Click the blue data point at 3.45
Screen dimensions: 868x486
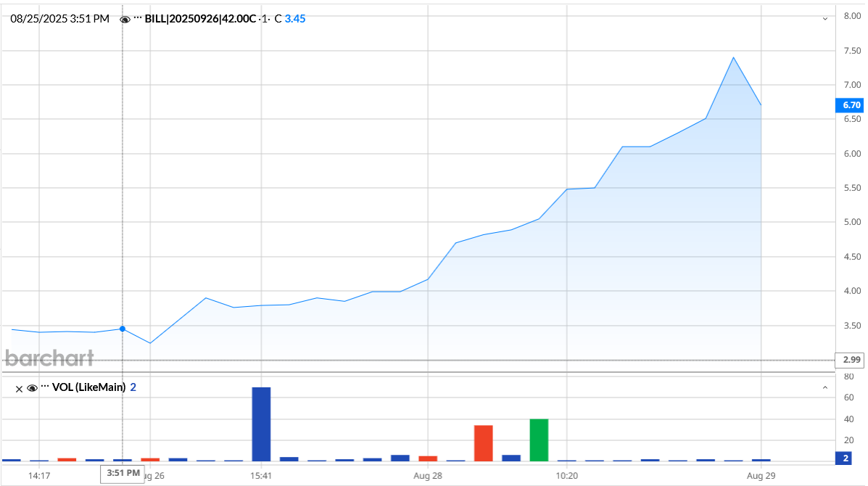click(122, 329)
